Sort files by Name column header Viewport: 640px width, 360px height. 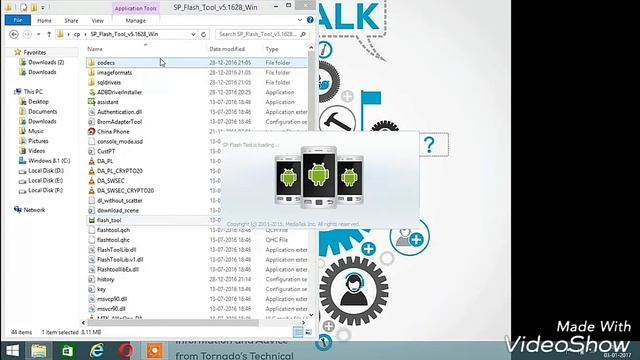95,49
